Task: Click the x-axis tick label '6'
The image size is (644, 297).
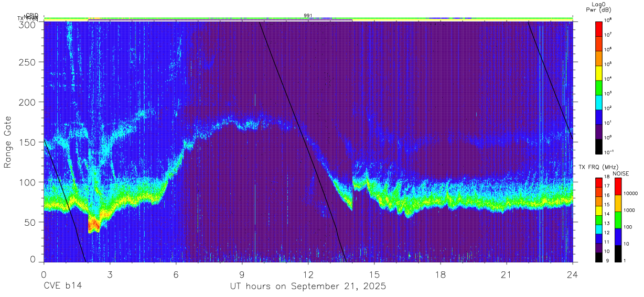Action: (x=176, y=274)
